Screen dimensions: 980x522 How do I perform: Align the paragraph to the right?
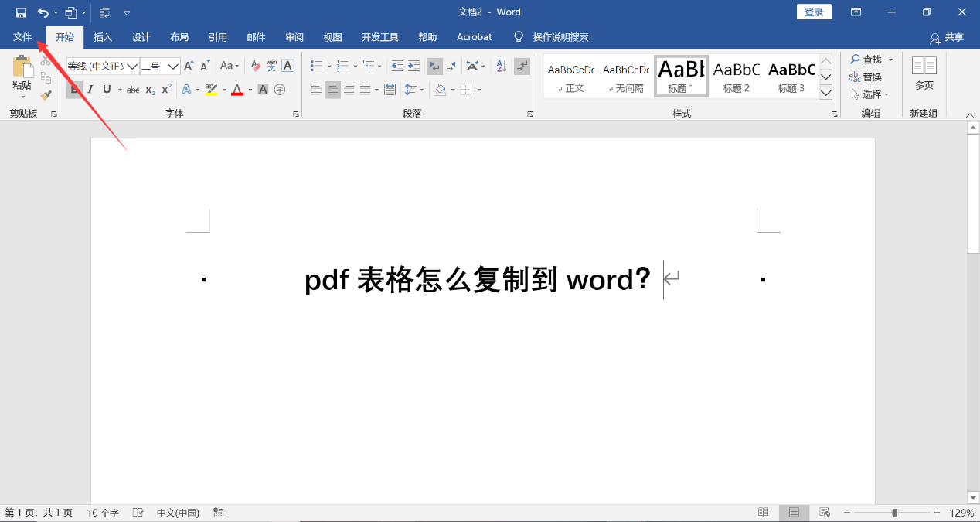tap(349, 90)
